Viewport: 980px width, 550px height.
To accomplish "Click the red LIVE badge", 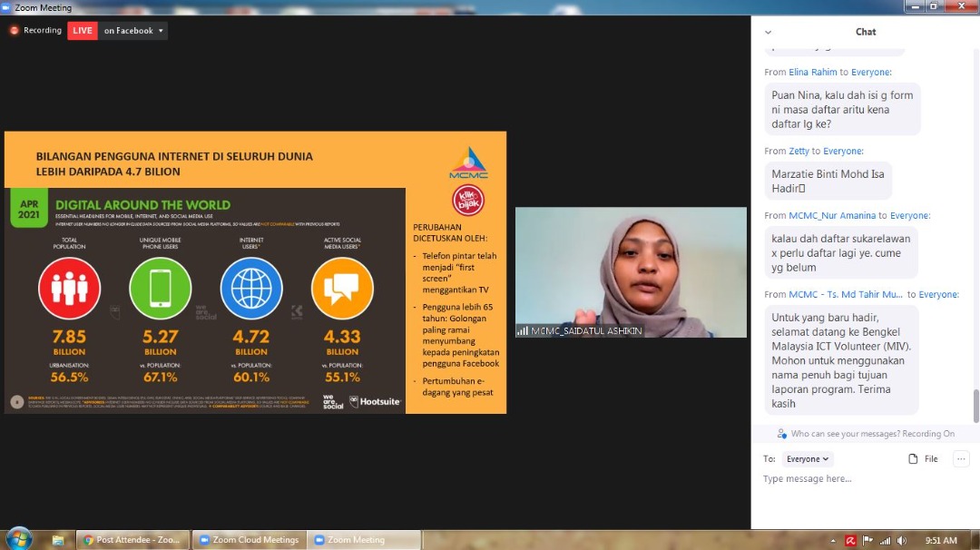I will coord(83,31).
